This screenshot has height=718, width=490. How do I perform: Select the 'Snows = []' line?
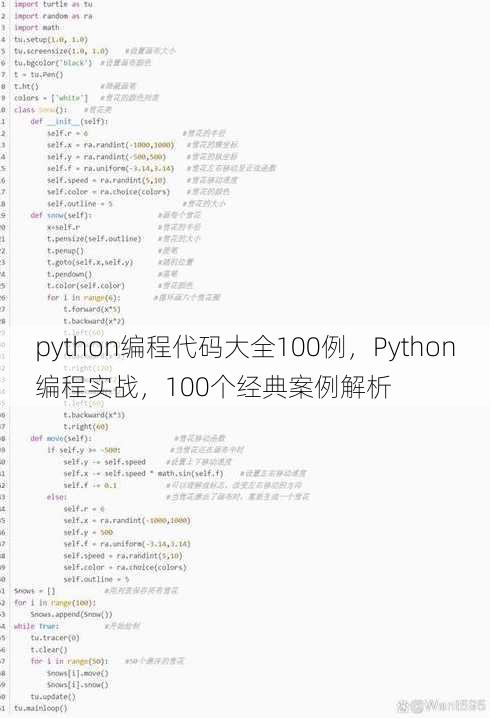click(x=34, y=591)
